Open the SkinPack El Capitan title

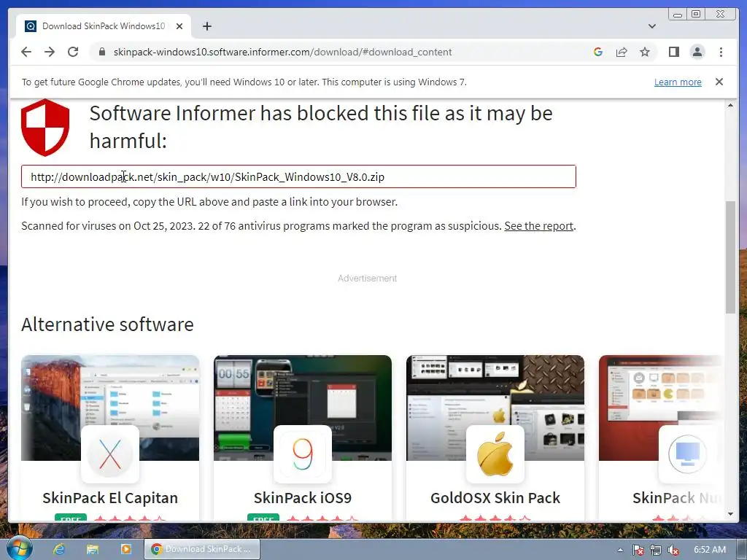coord(110,497)
